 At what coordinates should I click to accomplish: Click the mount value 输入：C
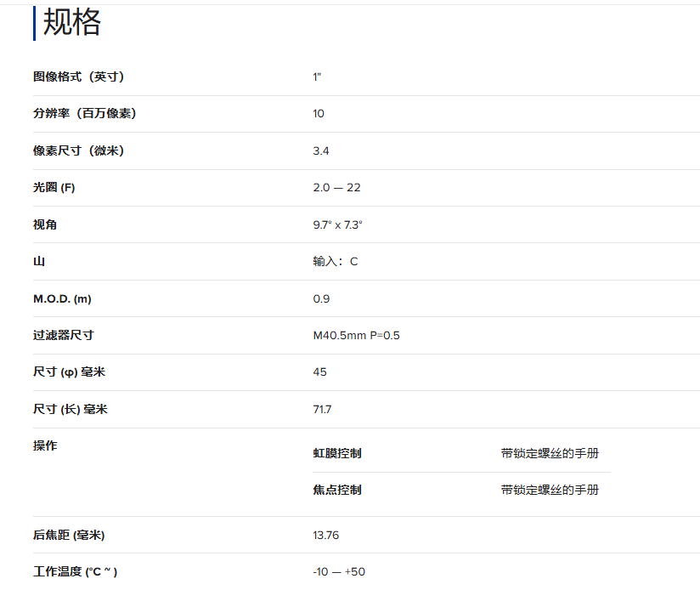coord(335,262)
